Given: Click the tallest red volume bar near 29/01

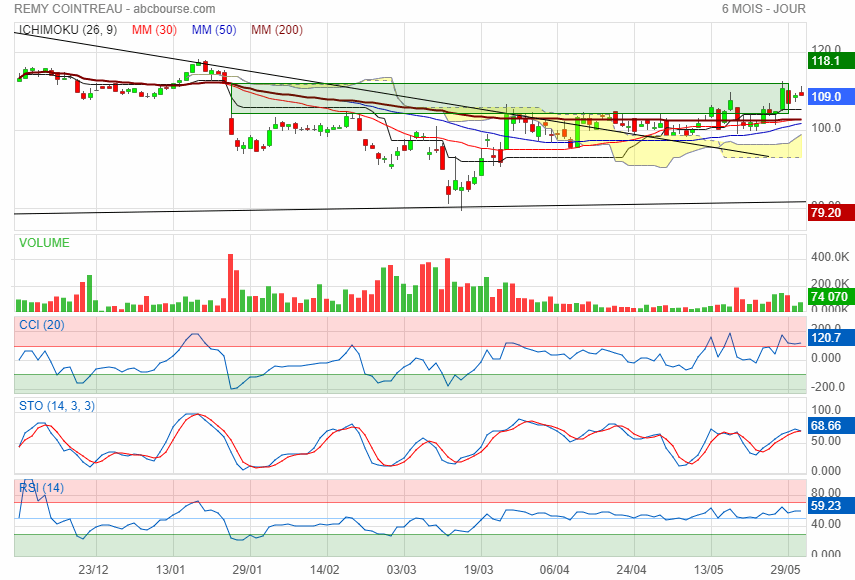Looking at the screenshot, I should tap(231, 283).
